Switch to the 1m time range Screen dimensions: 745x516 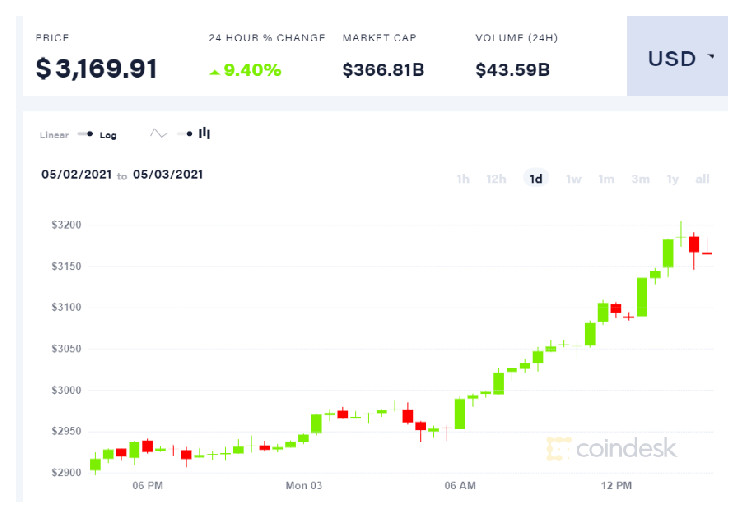pos(606,179)
